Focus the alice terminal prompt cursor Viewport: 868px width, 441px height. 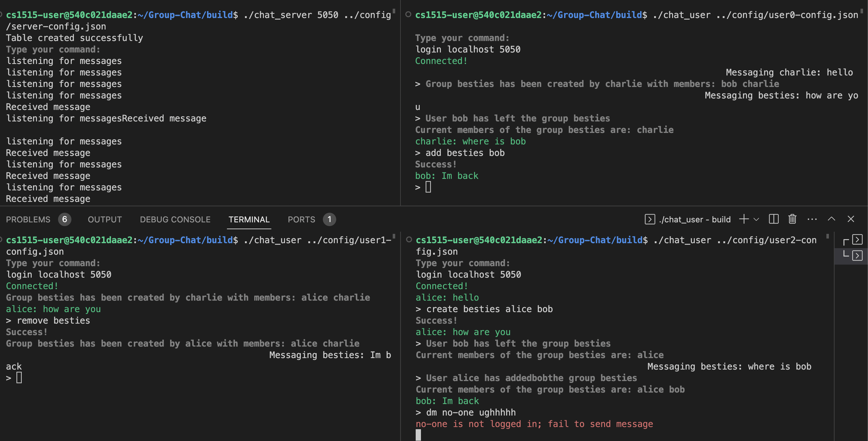click(428, 187)
